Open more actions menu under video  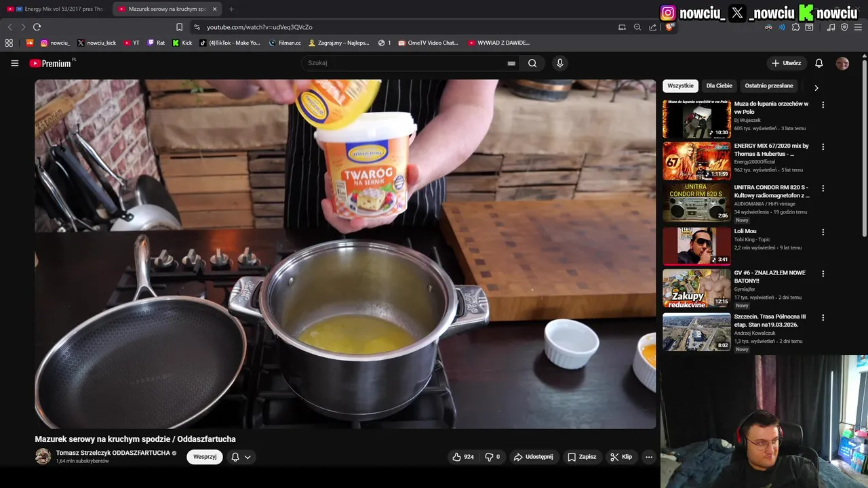pos(649,457)
